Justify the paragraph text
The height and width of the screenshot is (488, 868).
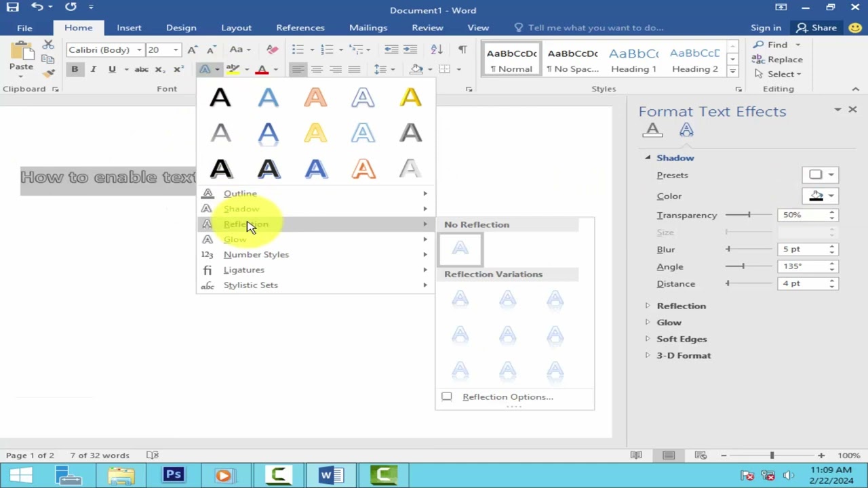[354, 69]
